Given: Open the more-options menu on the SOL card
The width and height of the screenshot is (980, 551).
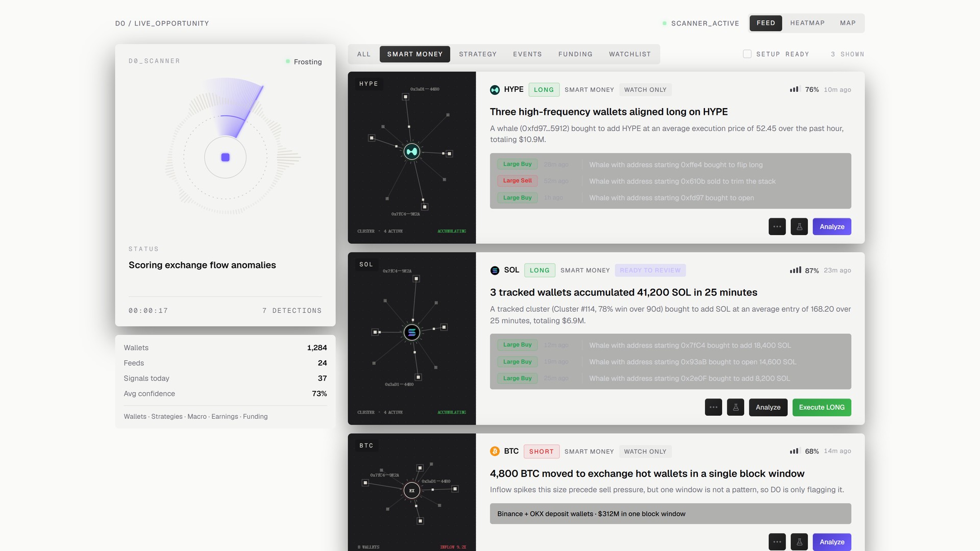Looking at the screenshot, I should (714, 407).
